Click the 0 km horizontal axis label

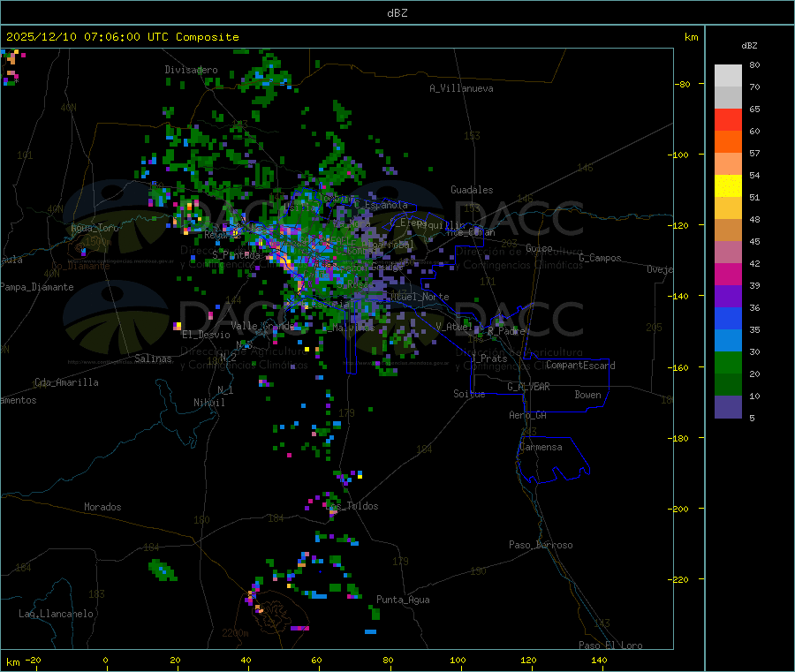(105, 660)
